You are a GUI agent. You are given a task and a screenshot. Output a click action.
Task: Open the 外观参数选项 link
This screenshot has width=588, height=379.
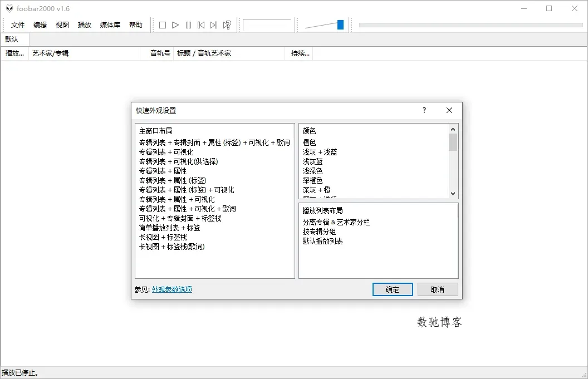click(x=171, y=289)
